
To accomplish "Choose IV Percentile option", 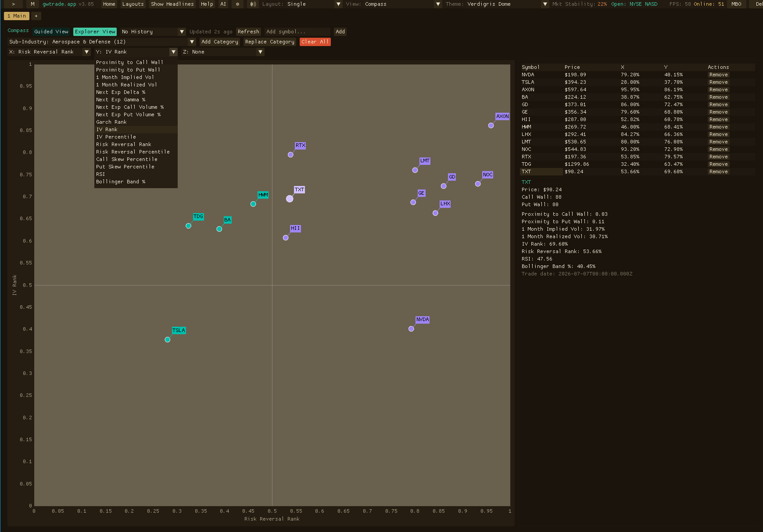I will click(x=136, y=137).
